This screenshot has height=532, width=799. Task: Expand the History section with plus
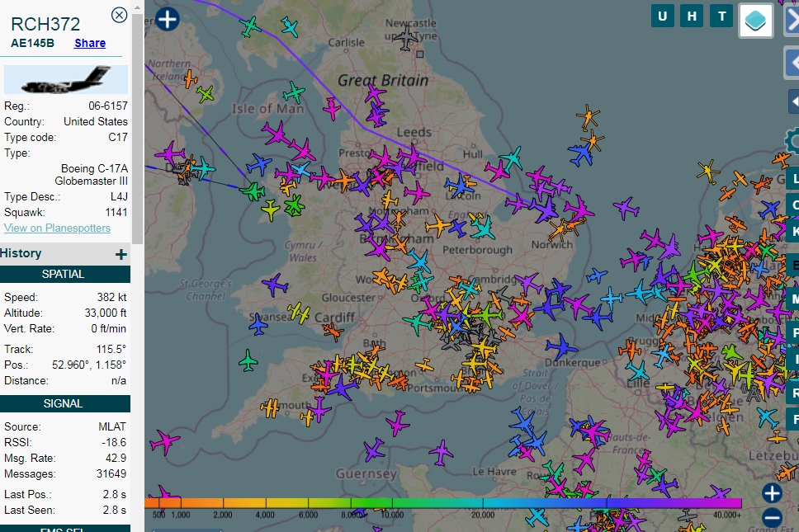(x=121, y=254)
